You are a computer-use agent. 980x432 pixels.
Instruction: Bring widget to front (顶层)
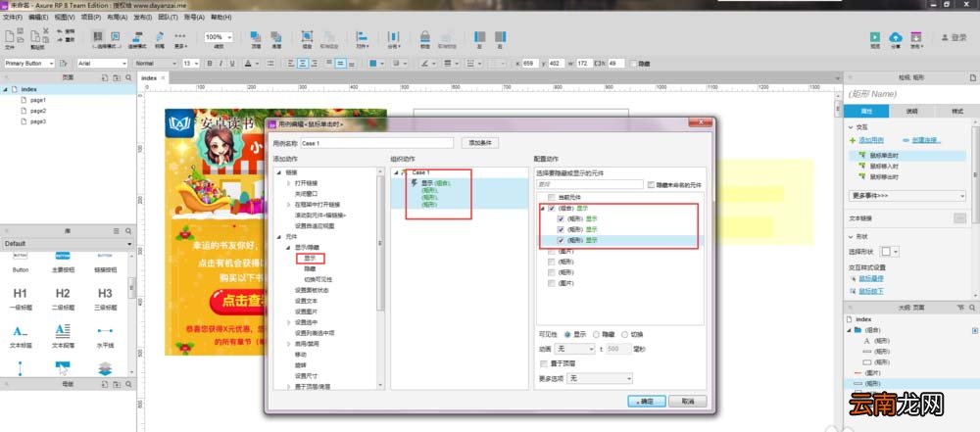point(256,38)
